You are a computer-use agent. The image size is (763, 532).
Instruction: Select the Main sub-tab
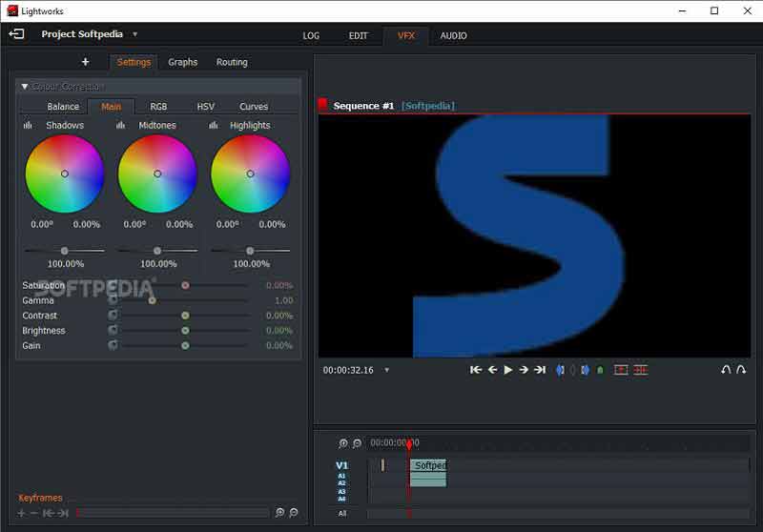point(111,107)
